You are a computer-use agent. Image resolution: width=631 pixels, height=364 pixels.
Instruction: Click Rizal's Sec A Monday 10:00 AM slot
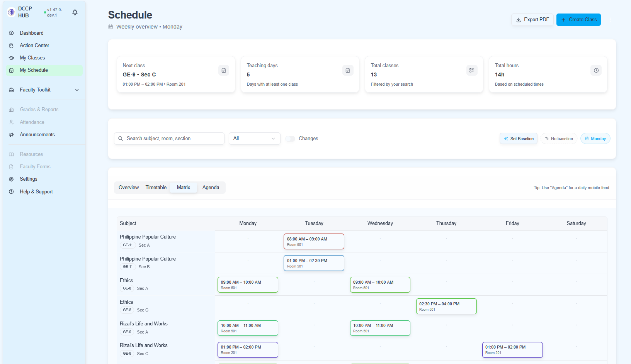[248, 328]
